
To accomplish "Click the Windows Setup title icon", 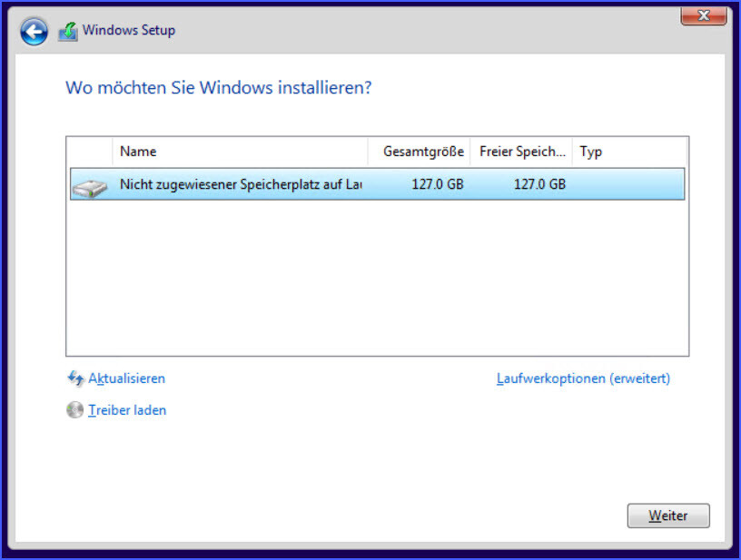I will [x=68, y=32].
